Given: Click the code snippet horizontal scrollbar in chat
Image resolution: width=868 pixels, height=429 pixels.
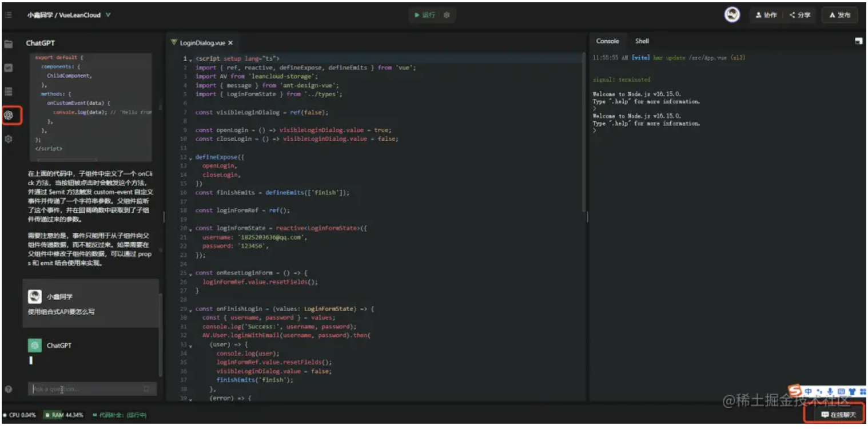Looking at the screenshot, I should pyautogui.click(x=66, y=161).
